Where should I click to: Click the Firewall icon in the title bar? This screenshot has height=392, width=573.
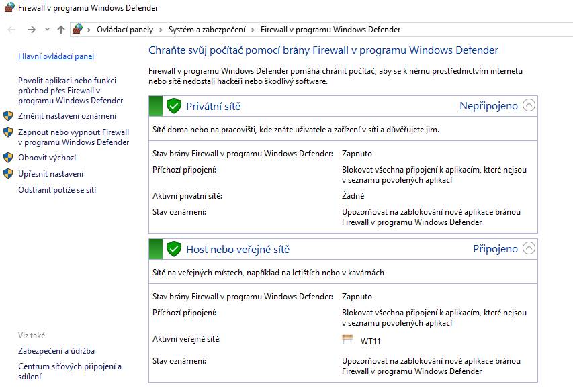point(9,7)
